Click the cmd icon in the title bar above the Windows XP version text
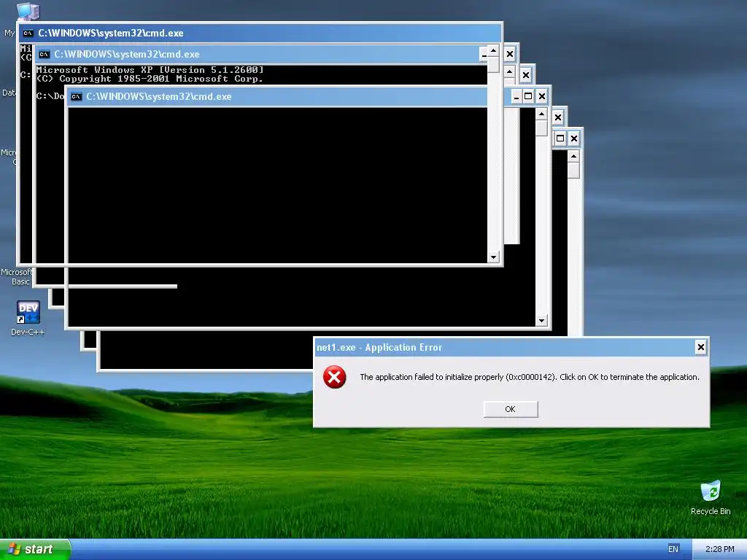Viewport: 747px width, 560px height. 44,54
